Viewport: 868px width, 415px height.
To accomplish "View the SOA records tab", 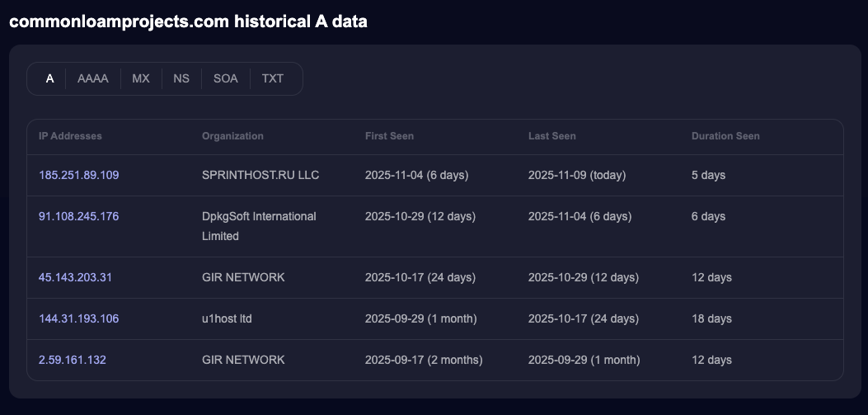I will pos(225,79).
